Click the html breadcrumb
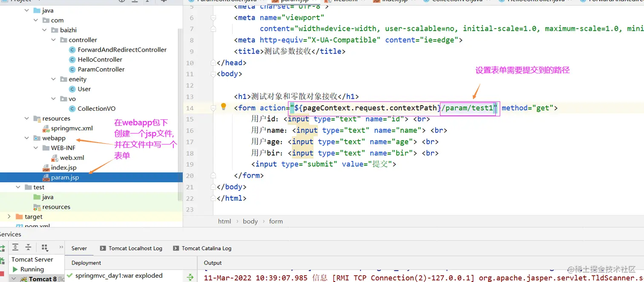 point(224,221)
